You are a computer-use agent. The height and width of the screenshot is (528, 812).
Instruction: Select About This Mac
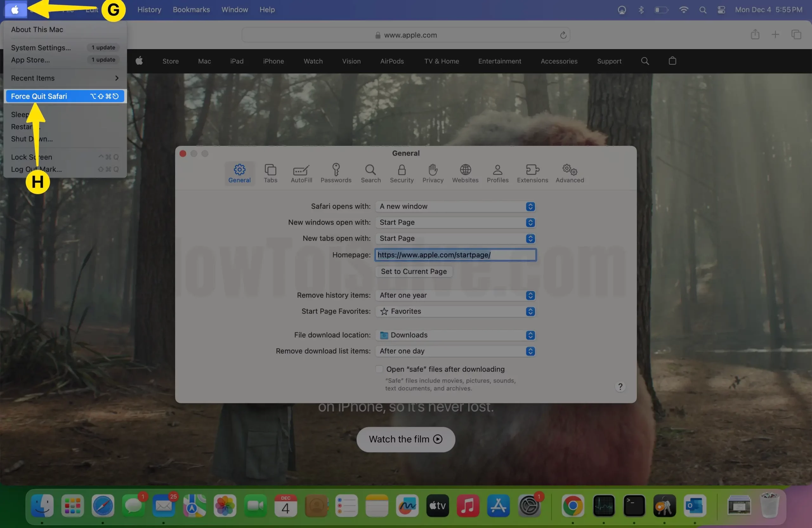point(65,29)
